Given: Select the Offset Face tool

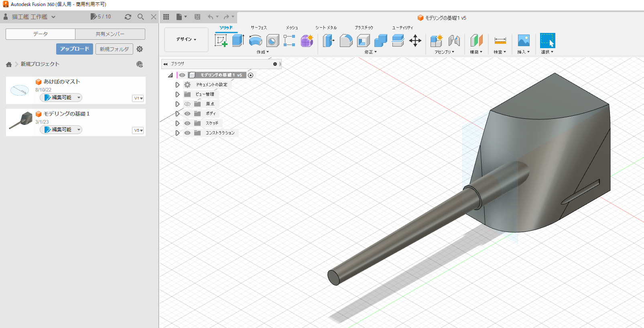Looking at the screenshot, I should [x=398, y=41].
